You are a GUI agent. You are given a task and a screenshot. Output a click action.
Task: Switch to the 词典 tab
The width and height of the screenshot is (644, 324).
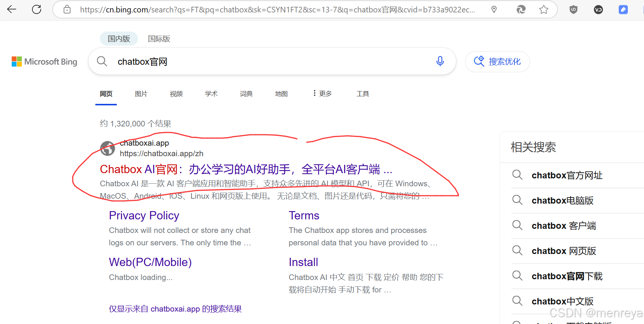tap(246, 94)
